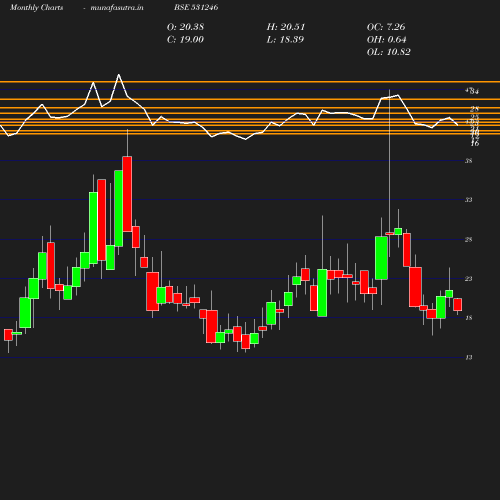Click the 'OC: 7.26' reading
Screen dimensions: 500x500
(x=386, y=27)
